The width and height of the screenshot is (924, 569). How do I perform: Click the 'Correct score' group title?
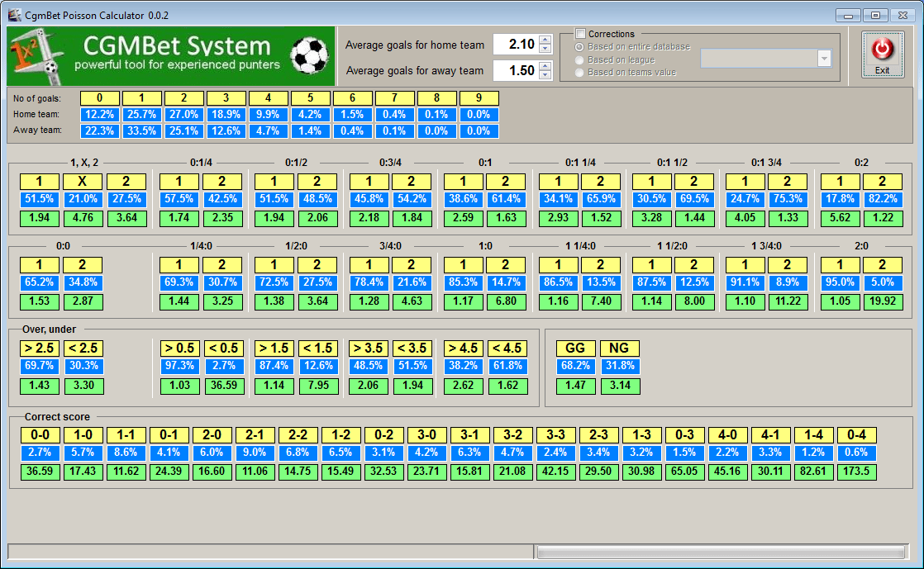(57, 417)
